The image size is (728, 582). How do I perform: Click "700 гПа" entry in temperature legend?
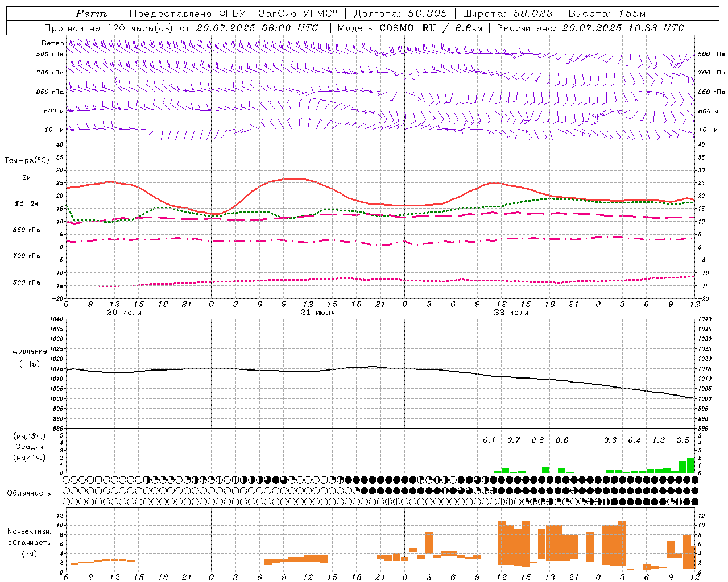pyautogui.click(x=27, y=256)
